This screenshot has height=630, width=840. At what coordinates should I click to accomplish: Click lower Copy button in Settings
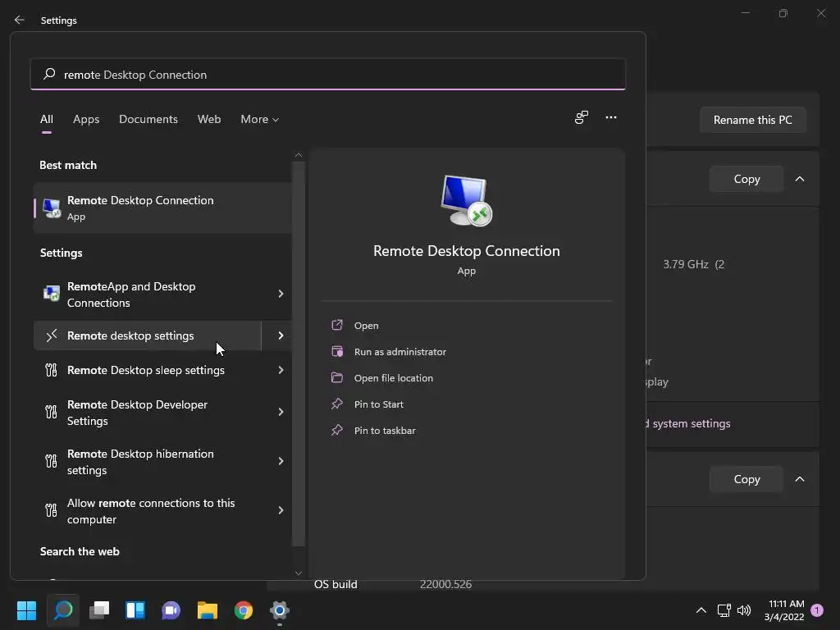pos(746,479)
